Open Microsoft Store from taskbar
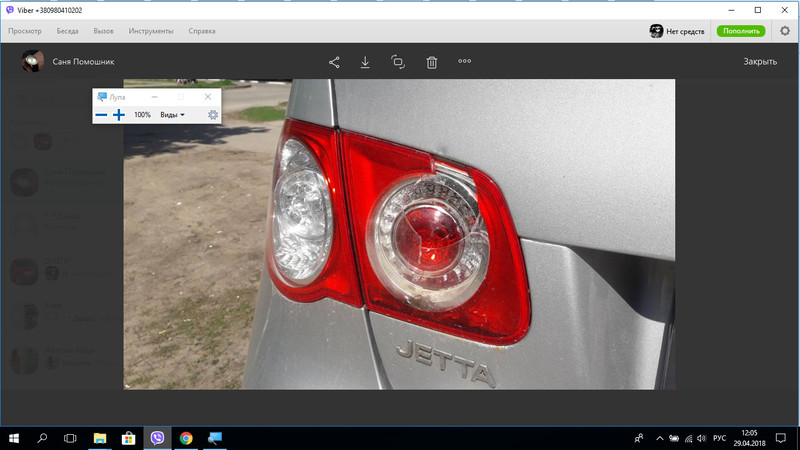 click(128, 438)
